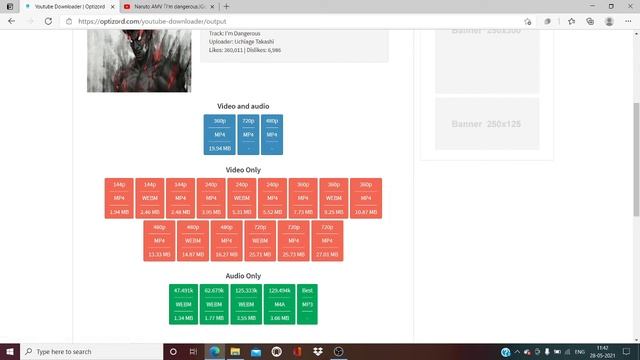Download video-only 360p MP4 7.73 MB
The image size is (640, 360).
click(303, 198)
